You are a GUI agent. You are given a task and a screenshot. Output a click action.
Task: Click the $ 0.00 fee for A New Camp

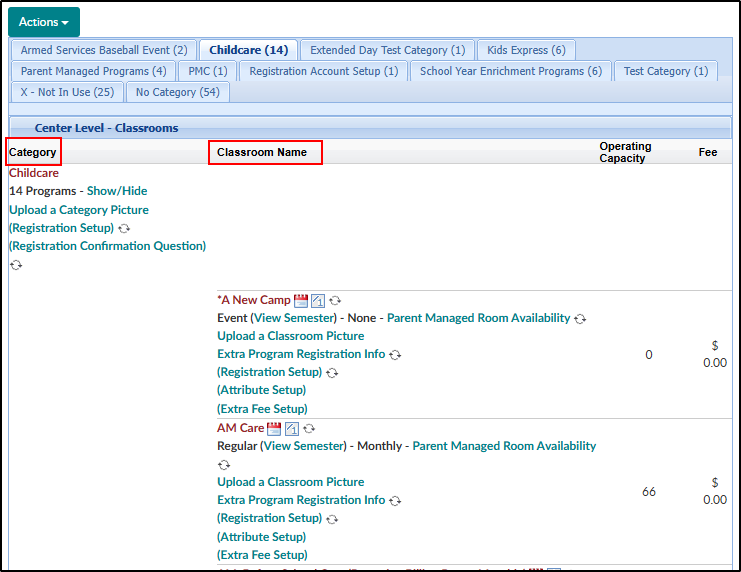(715, 354)
